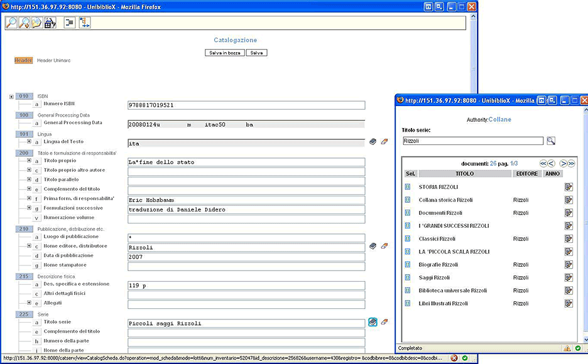Expand the Allegati subfield

coord(29,302)
